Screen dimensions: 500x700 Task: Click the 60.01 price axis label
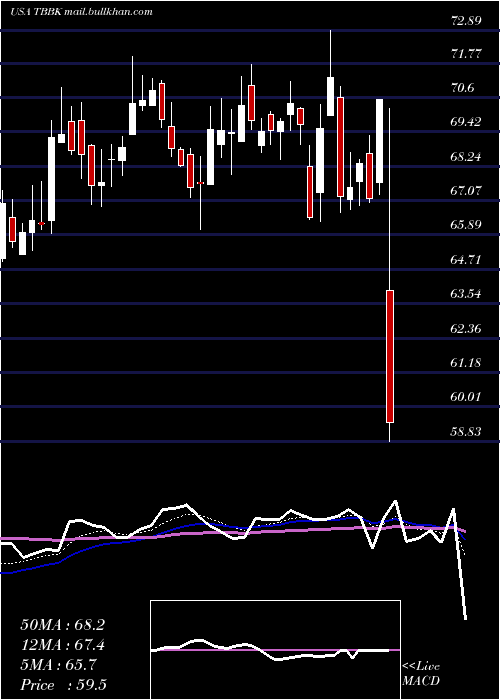tap(466, 396)
